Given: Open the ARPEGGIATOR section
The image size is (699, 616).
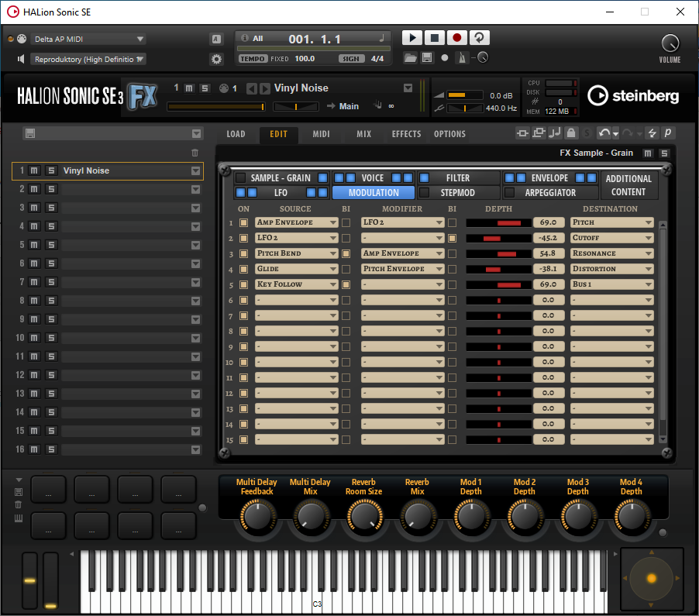Looking at the screenshot, I should (x=550, y=193).
